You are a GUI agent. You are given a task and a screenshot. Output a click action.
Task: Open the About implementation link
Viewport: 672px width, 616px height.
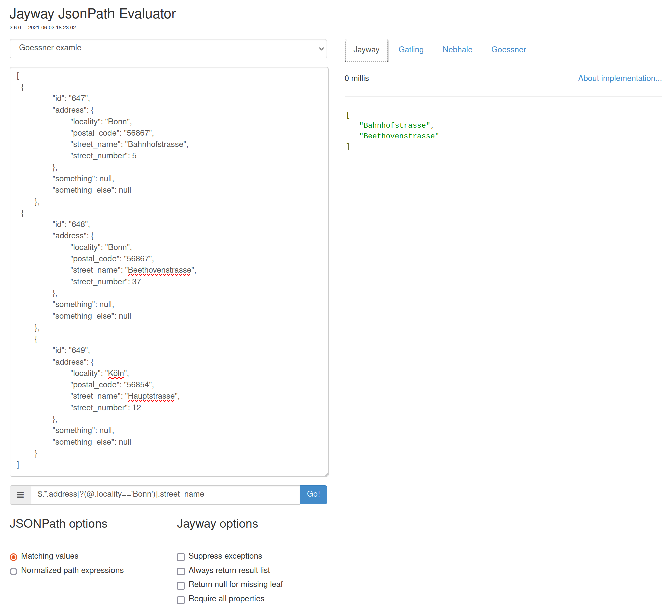click(x=620, y=78)
